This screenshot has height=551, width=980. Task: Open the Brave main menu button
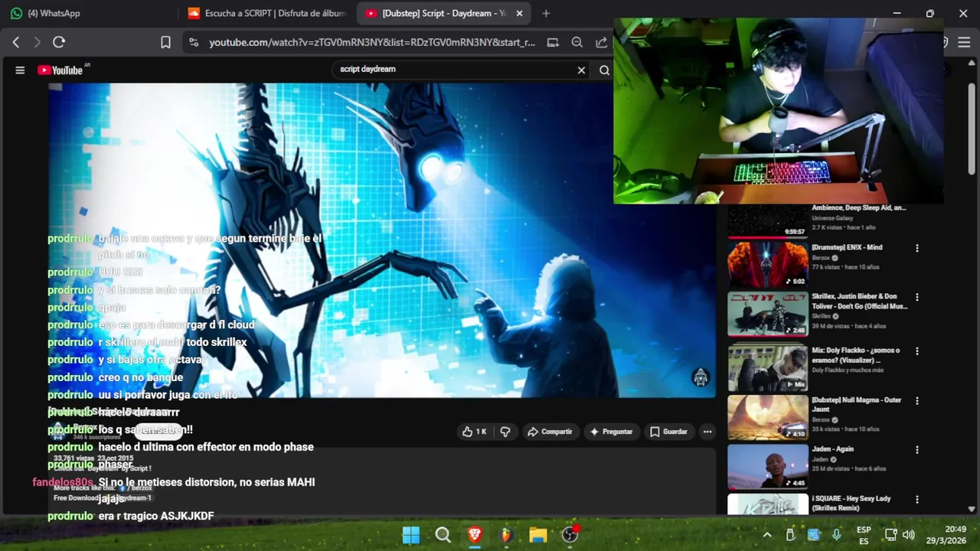pyautogui.click(x=964, y=42)
